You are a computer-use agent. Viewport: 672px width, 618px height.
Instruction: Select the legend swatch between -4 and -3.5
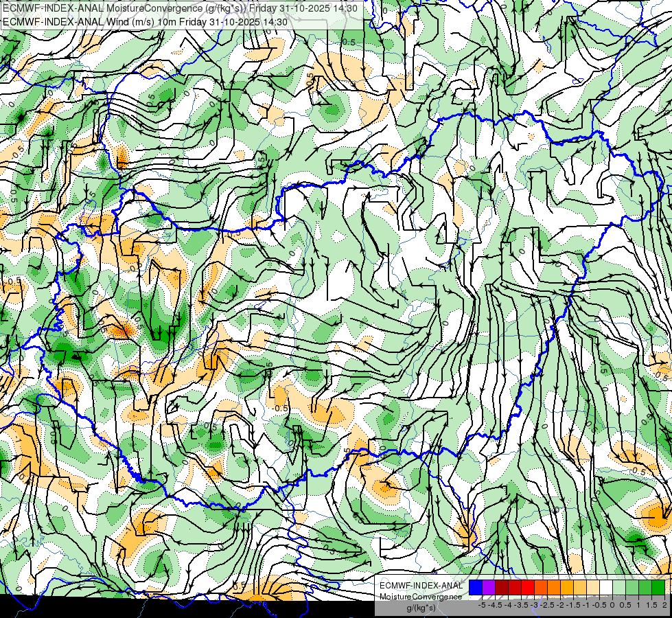coord(515,587)
